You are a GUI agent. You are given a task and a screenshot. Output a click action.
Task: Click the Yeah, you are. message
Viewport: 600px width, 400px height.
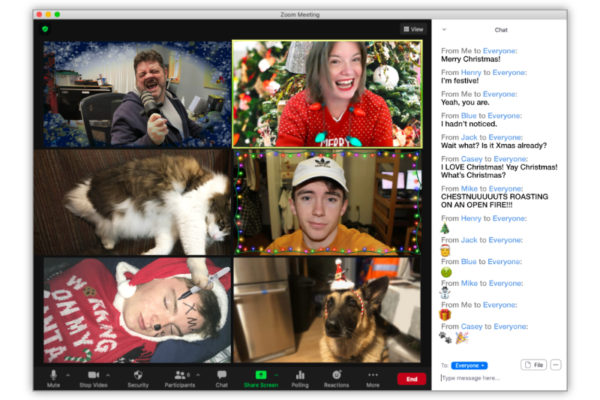pos(465,103)
